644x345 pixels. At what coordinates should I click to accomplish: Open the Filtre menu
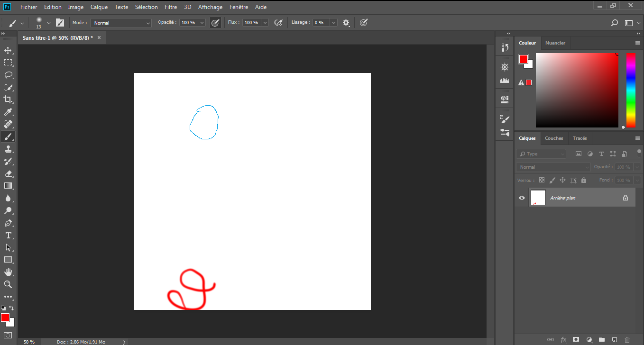click(171, 7)
